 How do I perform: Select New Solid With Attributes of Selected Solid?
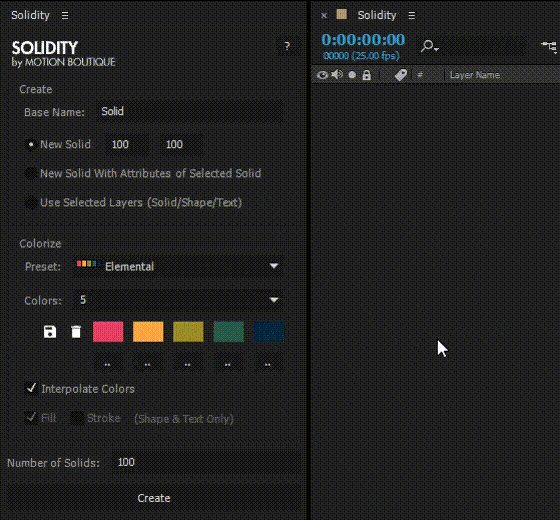pyautogui.click(x=31, y=174)
